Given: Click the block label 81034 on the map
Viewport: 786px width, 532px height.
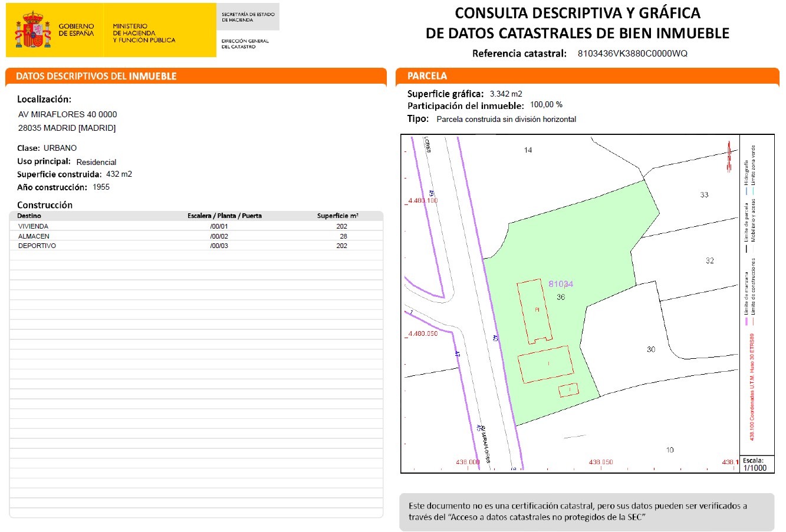Looking at the screenshot, I should coord(561,284).
